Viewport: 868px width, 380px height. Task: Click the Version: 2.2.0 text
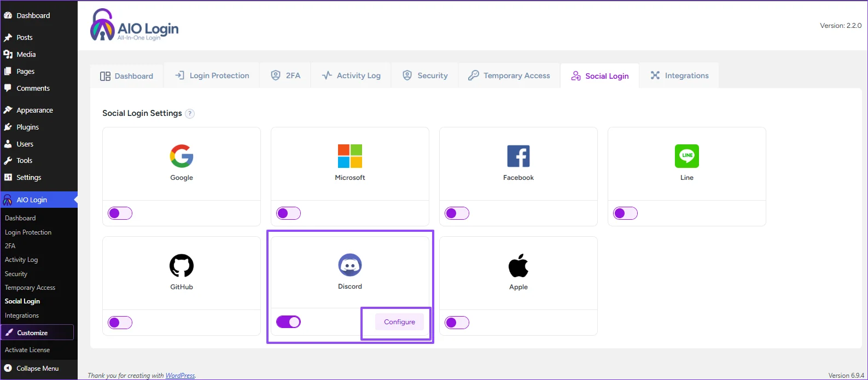point(841,26)
